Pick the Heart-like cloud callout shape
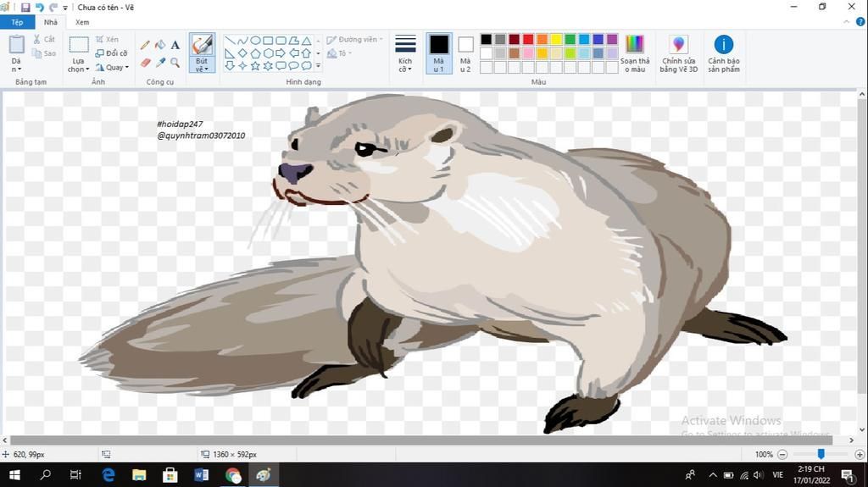 click(x=306, y=66)
